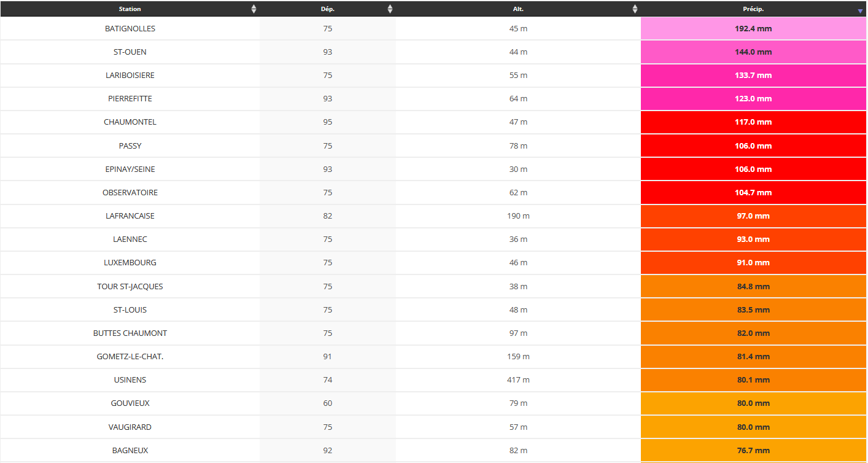Sort table by Station column arrows
The height and width of the screenshot is (463, 868).
tap(254, 9)
